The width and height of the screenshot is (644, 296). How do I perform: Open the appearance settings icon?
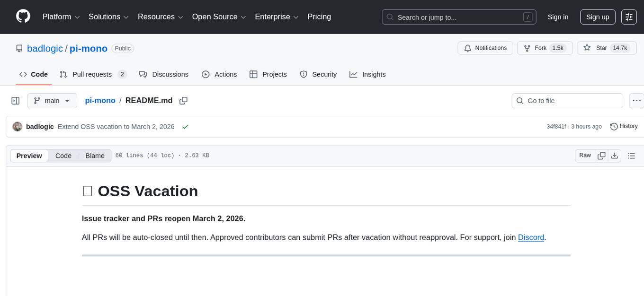point(629,17)
